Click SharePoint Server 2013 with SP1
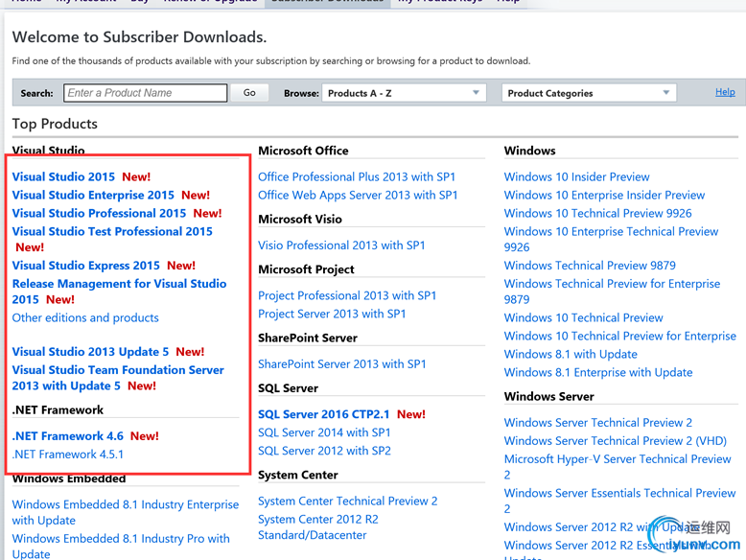The image size is (746, 560). click(x=342, y=363)
